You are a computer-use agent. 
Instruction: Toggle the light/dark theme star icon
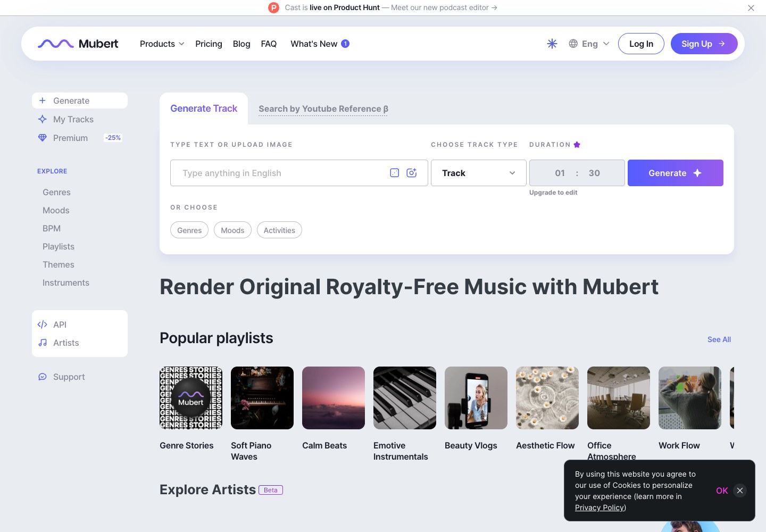[552, 44]
